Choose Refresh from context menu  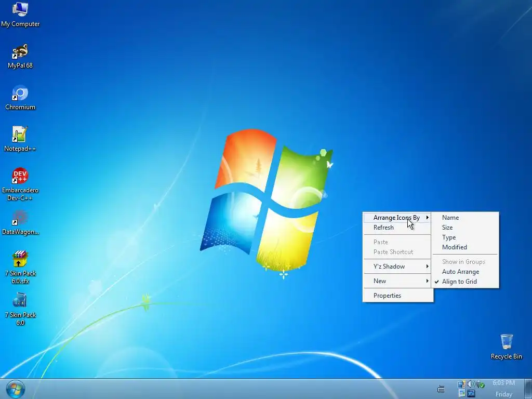(x=397, y=228)
